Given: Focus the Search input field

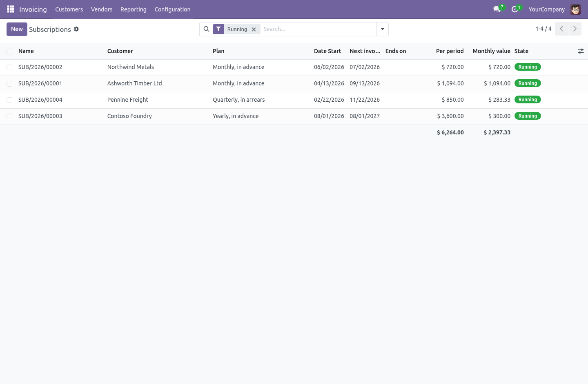Looking at the screenshot, I should (x=318, y=29).
